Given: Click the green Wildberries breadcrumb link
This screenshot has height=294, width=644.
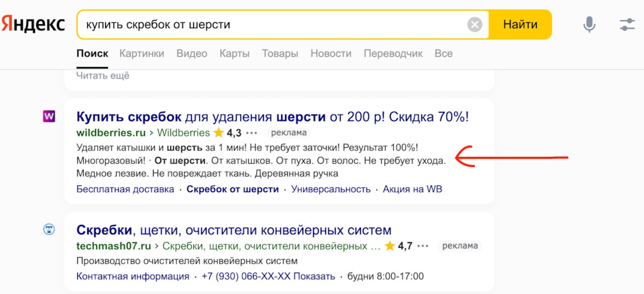Looking at the screenshot, I should click(184, 133).
